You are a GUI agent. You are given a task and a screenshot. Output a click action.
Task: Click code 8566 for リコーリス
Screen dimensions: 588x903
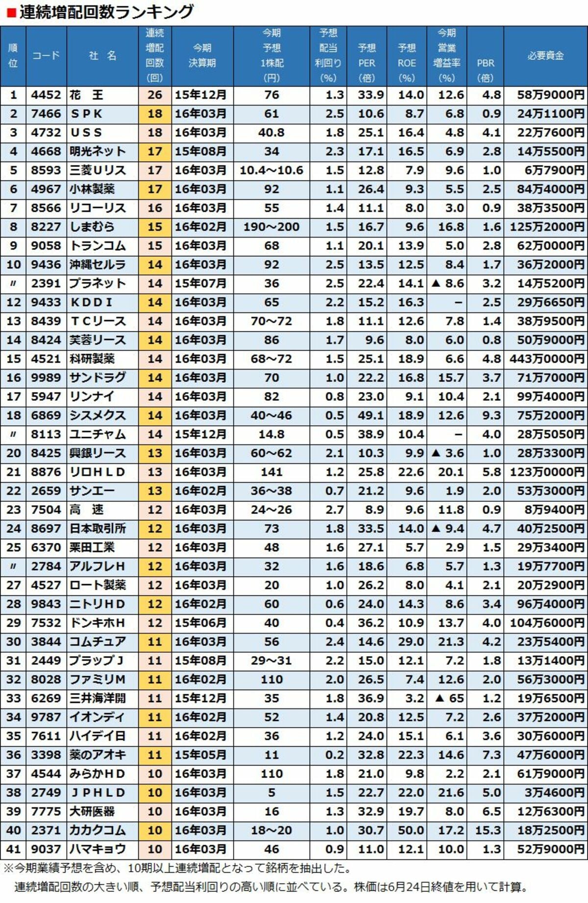(46, 208)
